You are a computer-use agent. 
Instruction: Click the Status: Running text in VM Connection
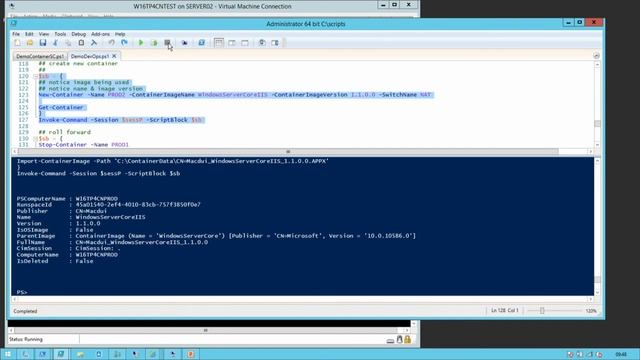click(x=26, y=339)
